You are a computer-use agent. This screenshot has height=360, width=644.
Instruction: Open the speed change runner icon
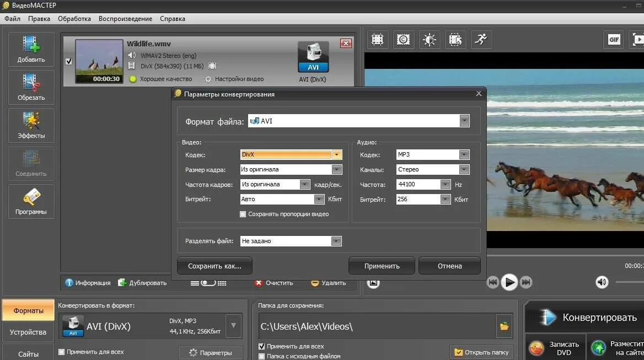[481, 40]
